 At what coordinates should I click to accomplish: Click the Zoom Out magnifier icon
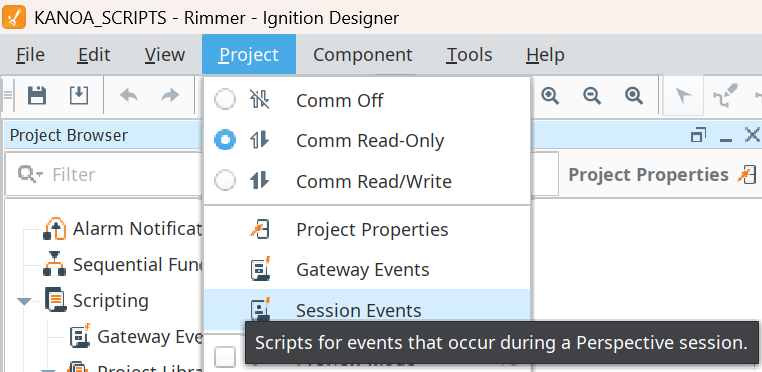592,96
